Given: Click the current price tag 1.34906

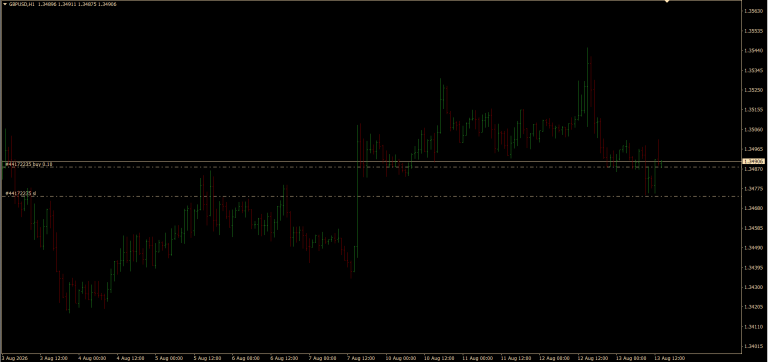Looking at the screenshot, I should coord(753,161).
